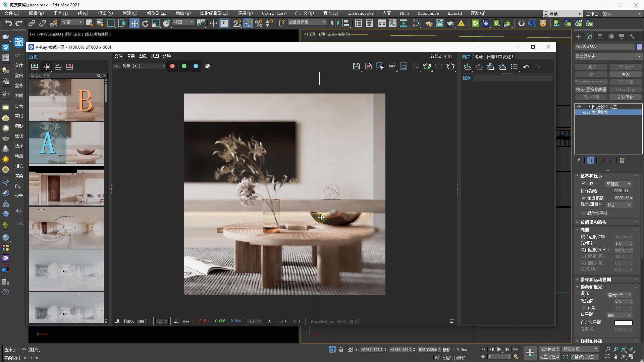Switch to the 统计 tab
The height and width of the screenshot is (362, 644).
click(478, 57)
